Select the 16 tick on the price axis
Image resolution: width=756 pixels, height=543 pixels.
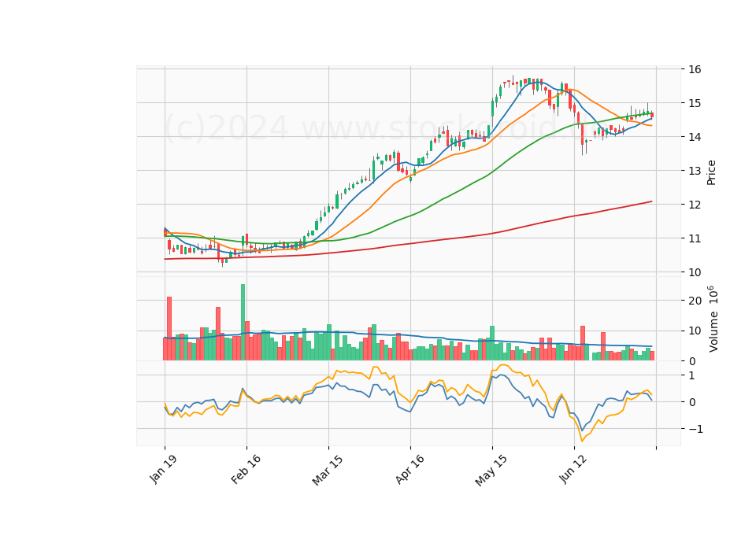(x=695, y=69)
